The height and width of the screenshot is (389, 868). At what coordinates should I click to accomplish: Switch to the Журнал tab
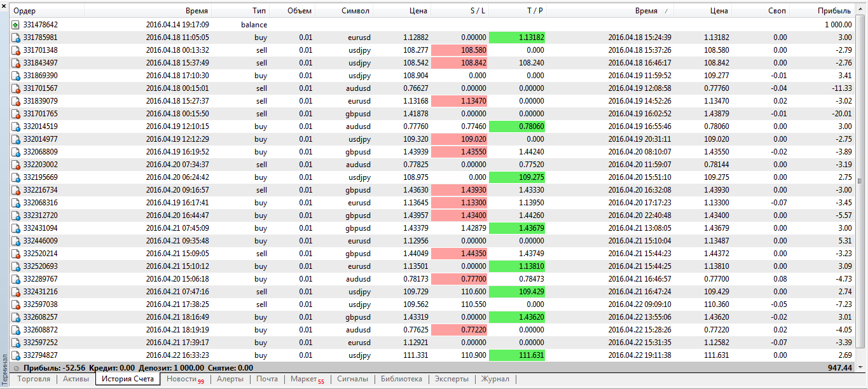(495, 379)
